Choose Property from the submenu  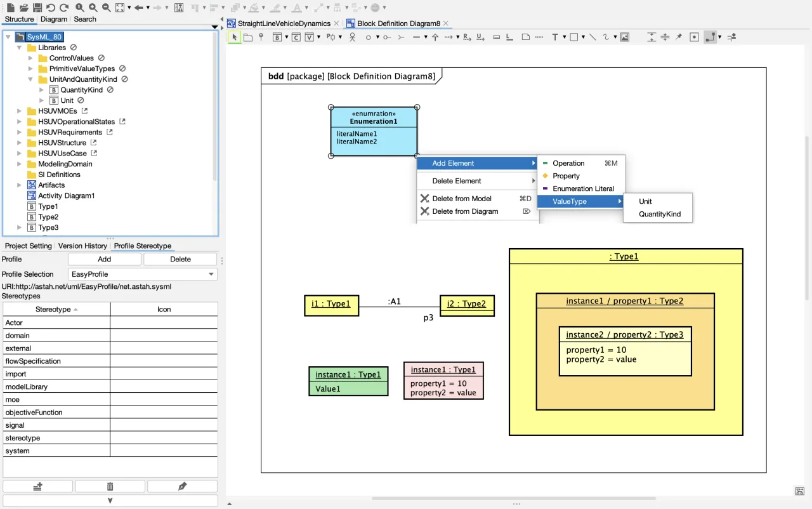point(581,176)
